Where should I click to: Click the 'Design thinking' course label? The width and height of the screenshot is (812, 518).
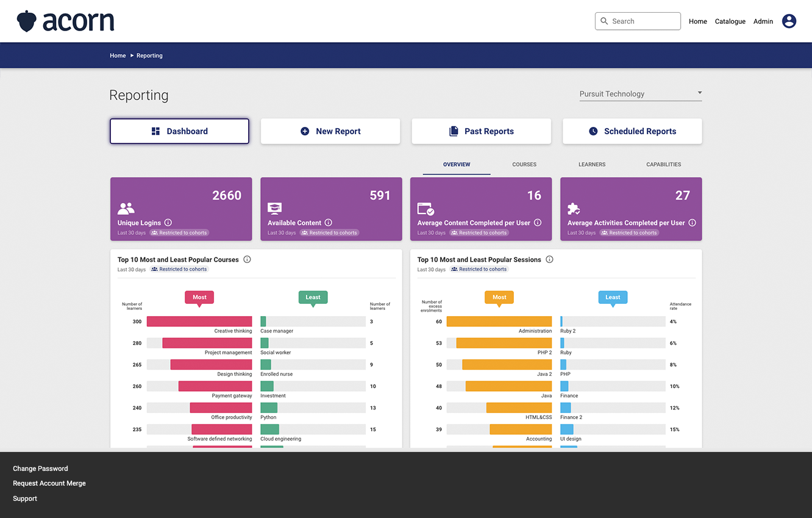click(x=235, y=374)
